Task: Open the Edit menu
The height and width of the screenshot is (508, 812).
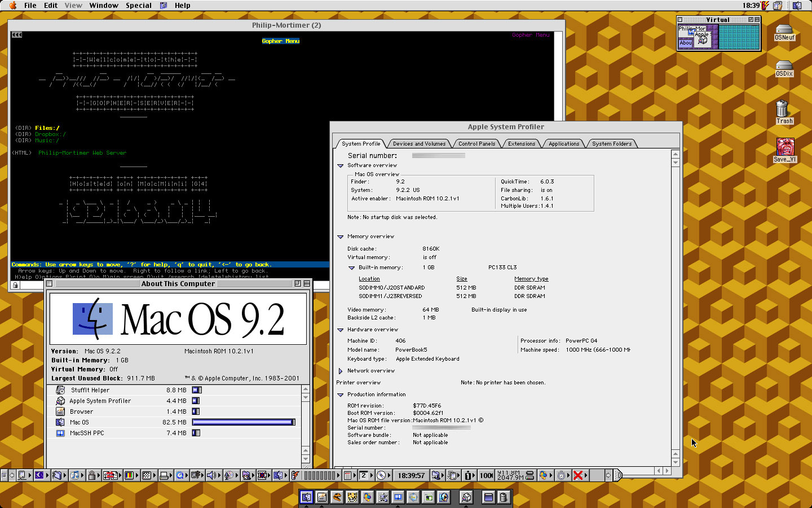Action: pyautogui.click(x=51, y=6)
